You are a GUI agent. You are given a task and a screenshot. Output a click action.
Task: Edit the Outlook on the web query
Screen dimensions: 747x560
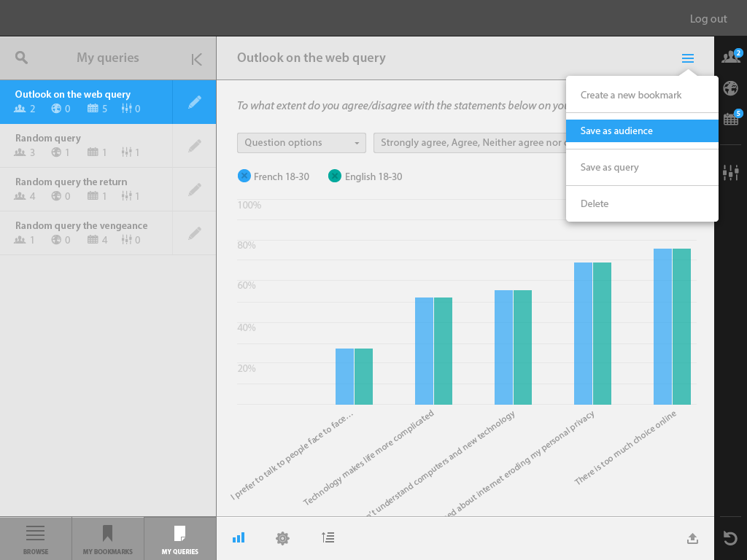(194, 102)
